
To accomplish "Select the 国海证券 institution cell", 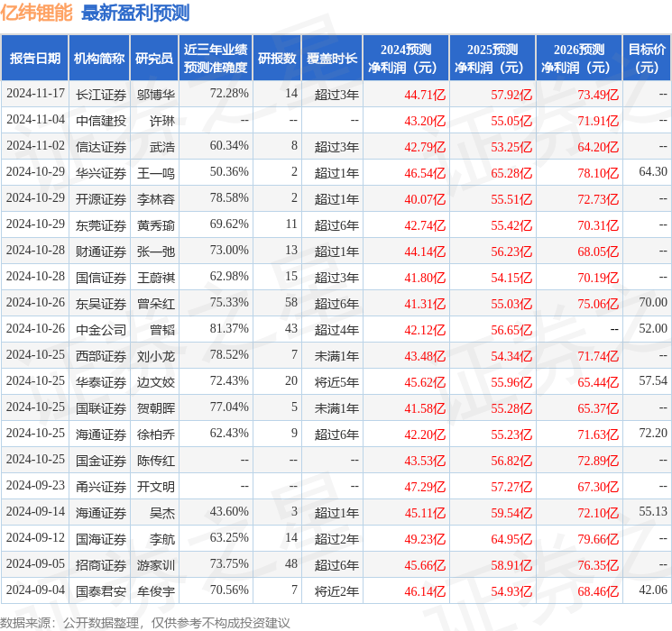I will pos(101,539).
